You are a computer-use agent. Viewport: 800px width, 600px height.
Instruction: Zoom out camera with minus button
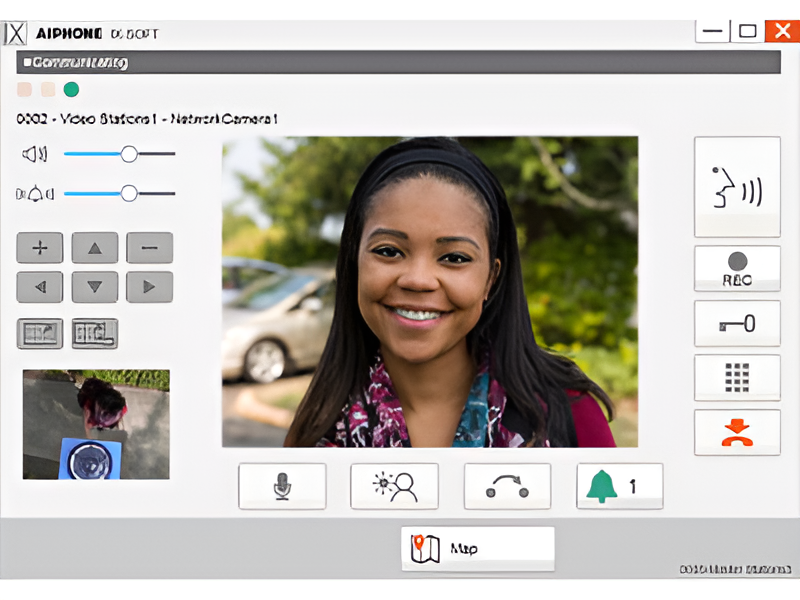149,247
